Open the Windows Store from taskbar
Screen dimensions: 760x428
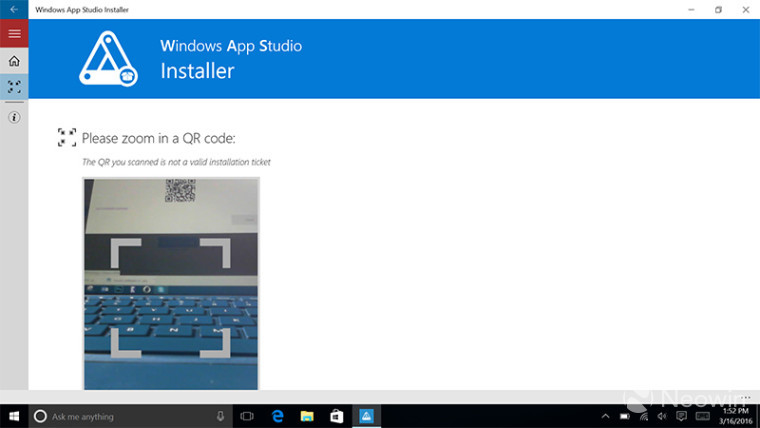pyautogui.click(x=337, y=416)
